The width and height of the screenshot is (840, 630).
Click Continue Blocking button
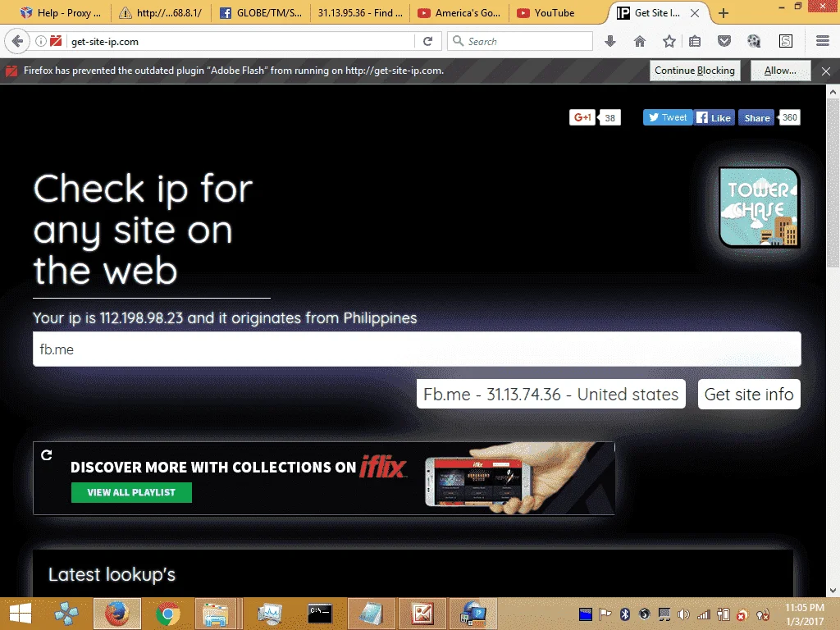(x=695, y=71)
